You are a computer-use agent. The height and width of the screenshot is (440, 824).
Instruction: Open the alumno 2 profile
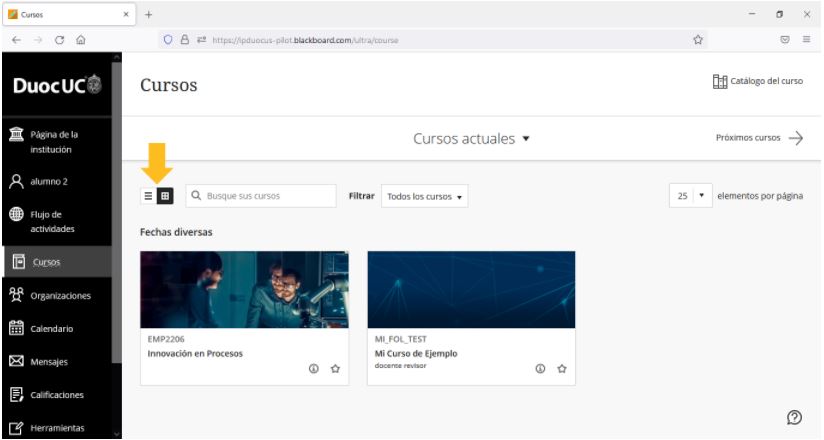coord(57,181)
